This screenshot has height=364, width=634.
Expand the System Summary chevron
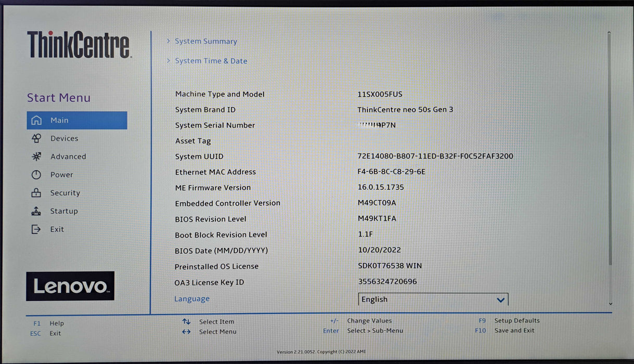169,41
